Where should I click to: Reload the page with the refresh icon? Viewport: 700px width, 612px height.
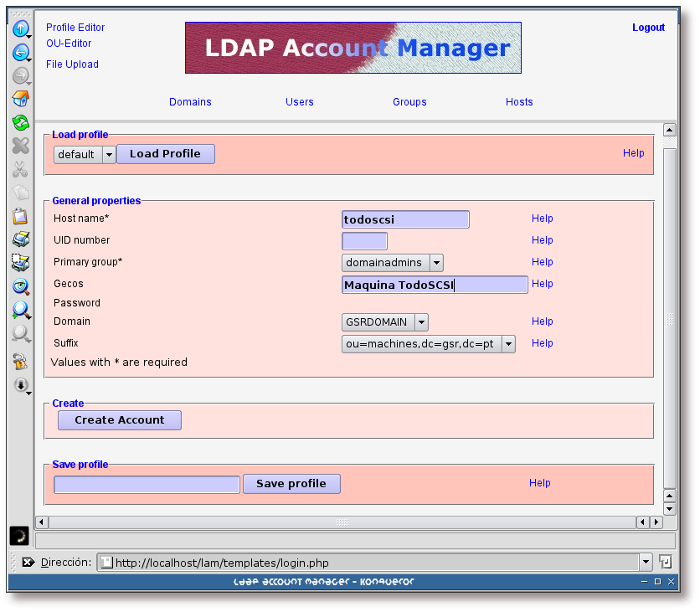(20, 122)
